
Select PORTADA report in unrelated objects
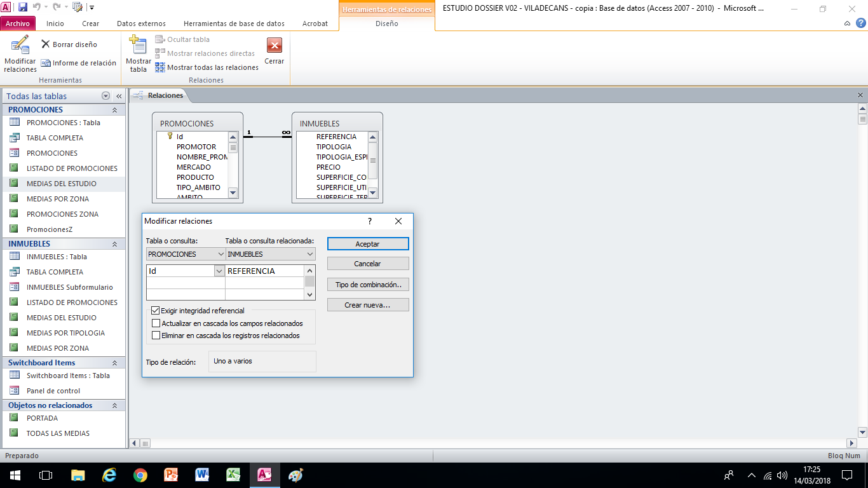point(42,418)
